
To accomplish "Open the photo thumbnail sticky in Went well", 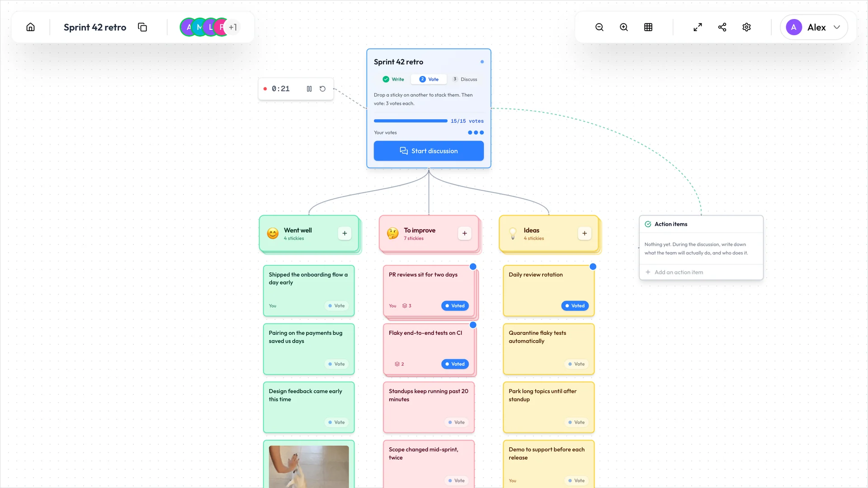I will click(x=309, y=467).
